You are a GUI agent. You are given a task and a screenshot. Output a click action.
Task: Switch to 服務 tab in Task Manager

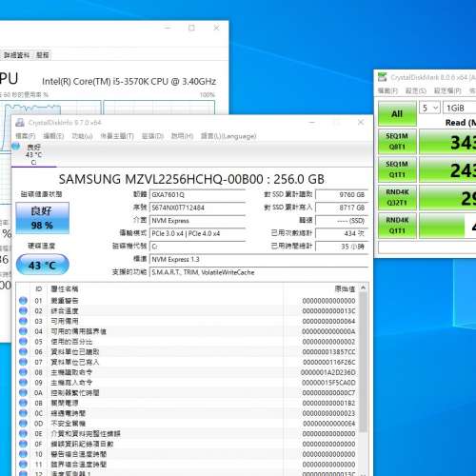pyautogui.click(x=43, y=55)
